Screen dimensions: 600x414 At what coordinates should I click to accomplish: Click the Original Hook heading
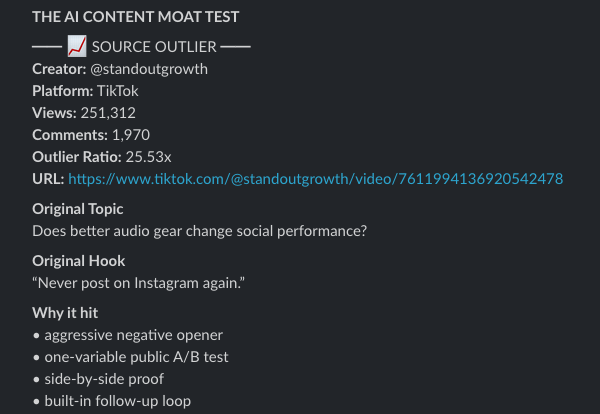click(x=78, y=261)
